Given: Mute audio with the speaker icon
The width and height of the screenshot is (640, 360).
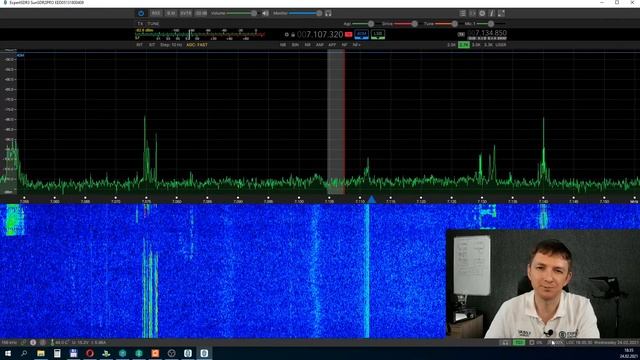Looking at the screenshot, I should pos(265,13).
